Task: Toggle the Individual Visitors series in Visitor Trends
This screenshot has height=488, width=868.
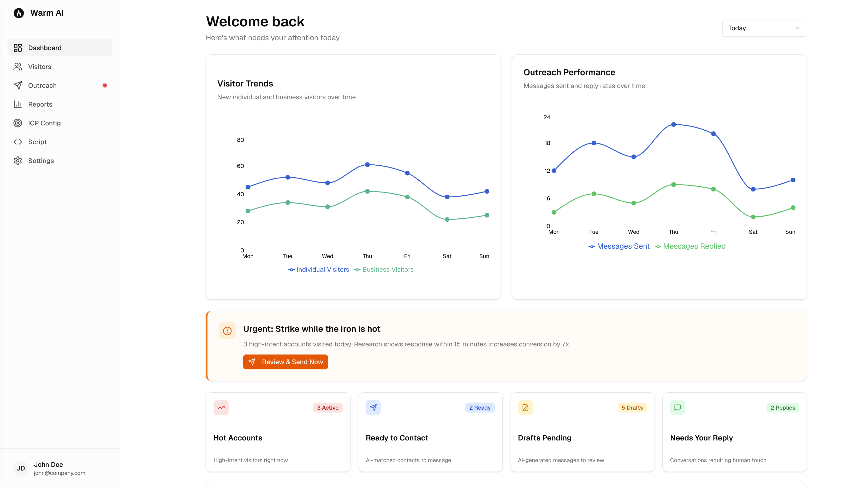Action: 318,269
